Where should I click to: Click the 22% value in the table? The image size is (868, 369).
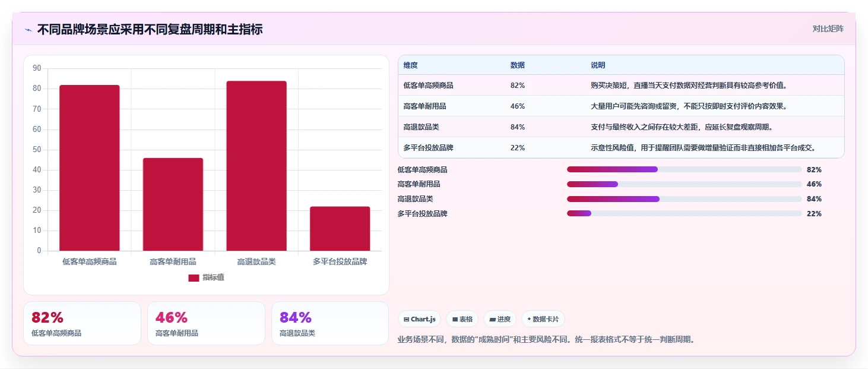[x=517, y=148]
